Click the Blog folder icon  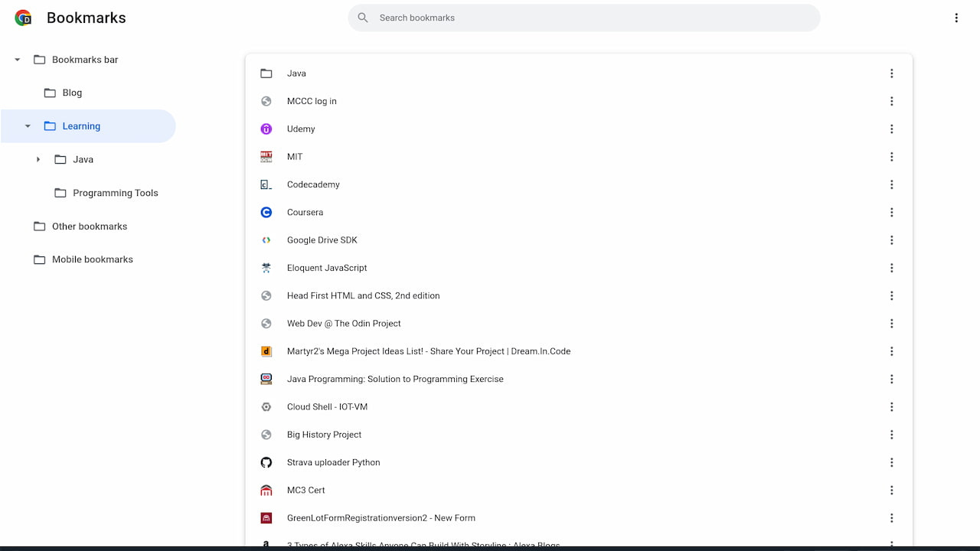tap(50, 93)
